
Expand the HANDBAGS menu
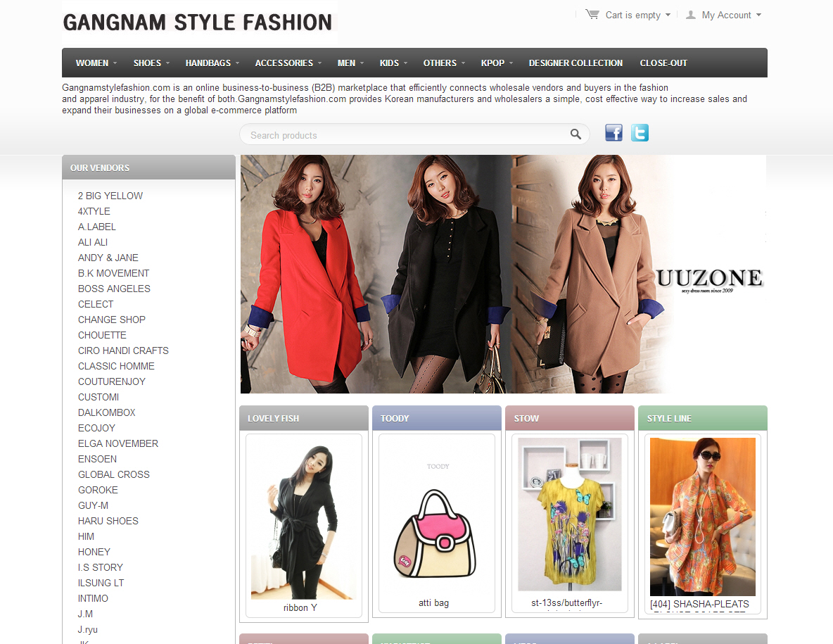click(212, 63)
